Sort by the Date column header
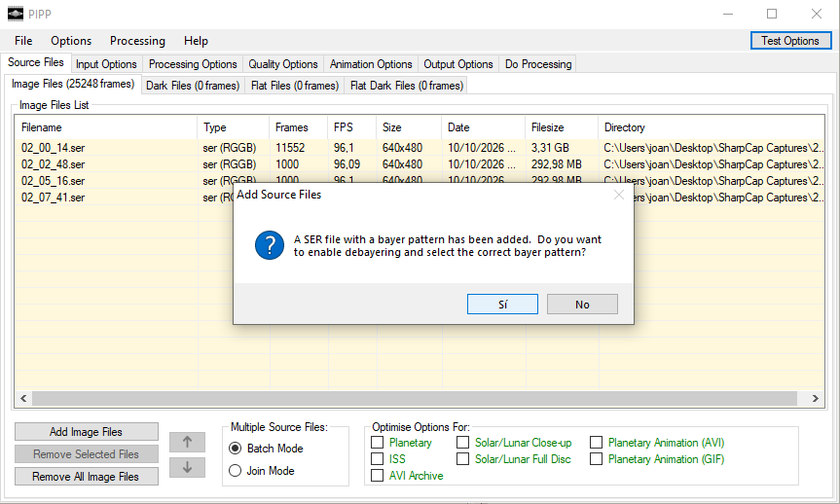This screenshot has height=504, width=840. pos(484,127)
